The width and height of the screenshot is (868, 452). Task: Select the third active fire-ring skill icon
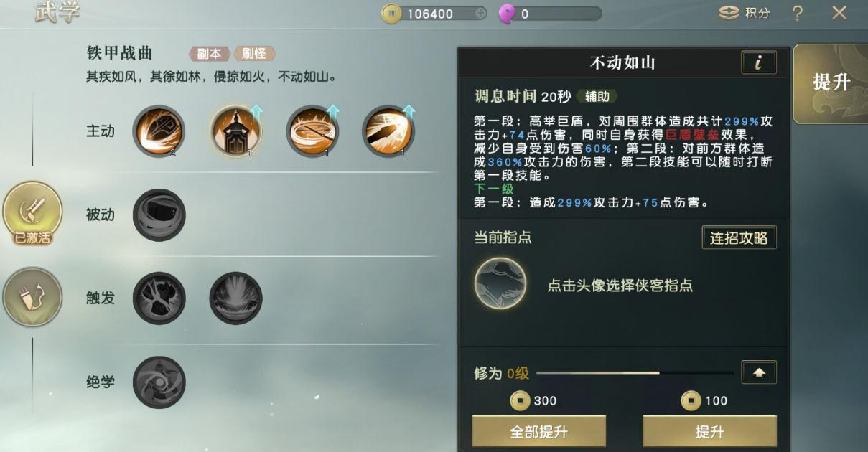coord(312,131)
